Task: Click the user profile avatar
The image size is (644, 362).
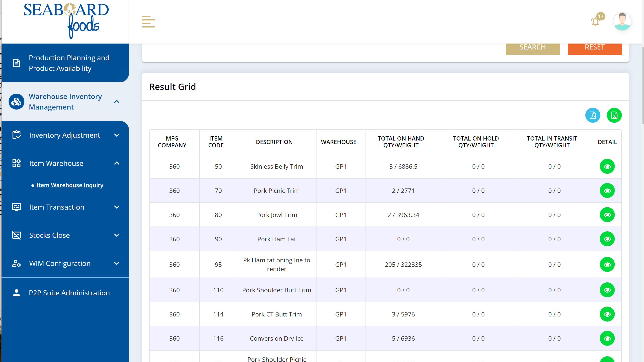Action: [x=622, y=22]
